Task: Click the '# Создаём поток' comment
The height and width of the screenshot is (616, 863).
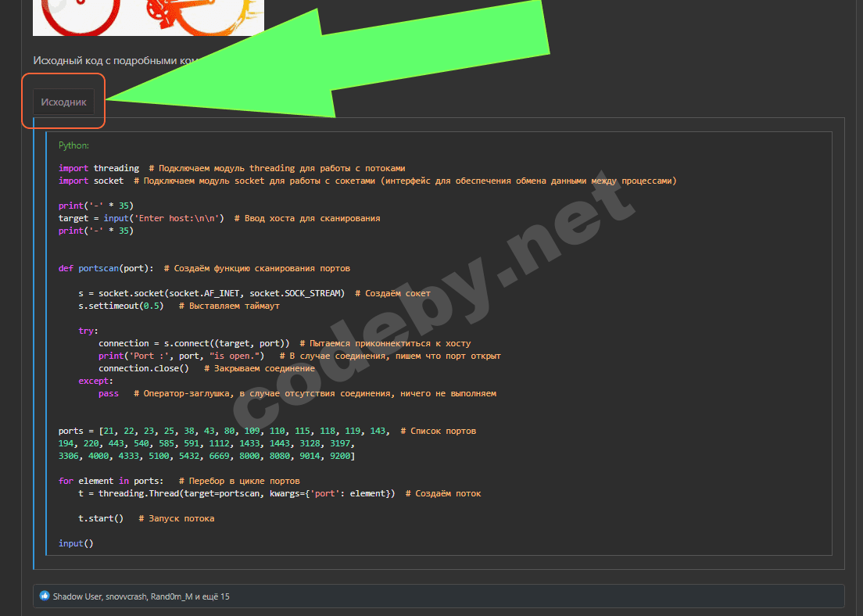Action: (443, 494)
